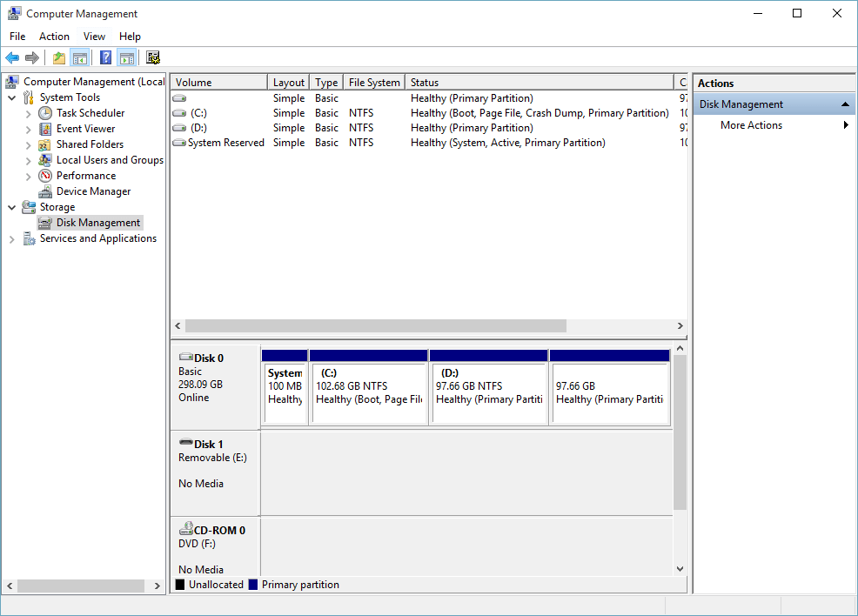Toggle the Show/Hide Console Tree button
Image resolution: width=858 pixels, height=616 pixels.
[x=80, y=57]
